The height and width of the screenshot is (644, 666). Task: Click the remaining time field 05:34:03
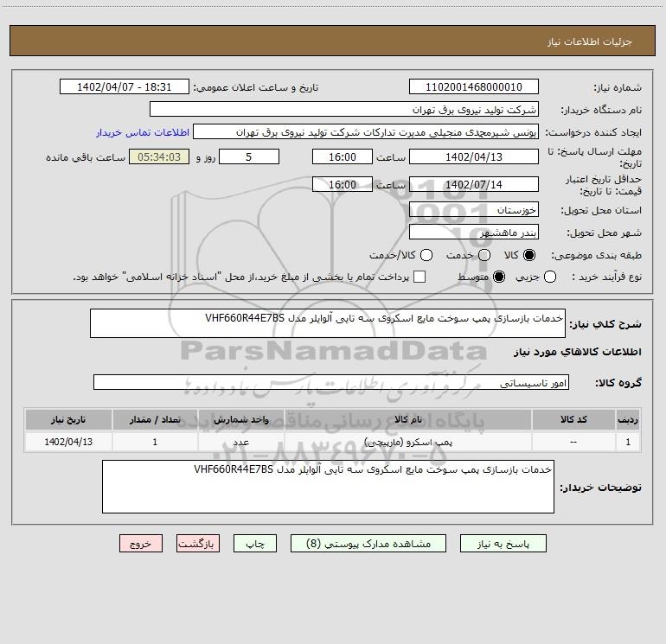point(159,156)
